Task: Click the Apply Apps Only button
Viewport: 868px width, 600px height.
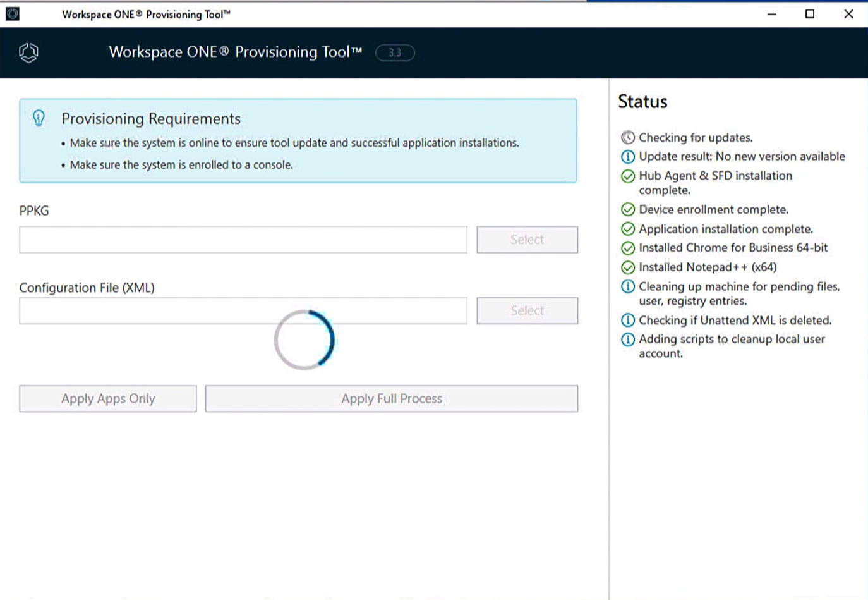Action: tap(108, 399)
